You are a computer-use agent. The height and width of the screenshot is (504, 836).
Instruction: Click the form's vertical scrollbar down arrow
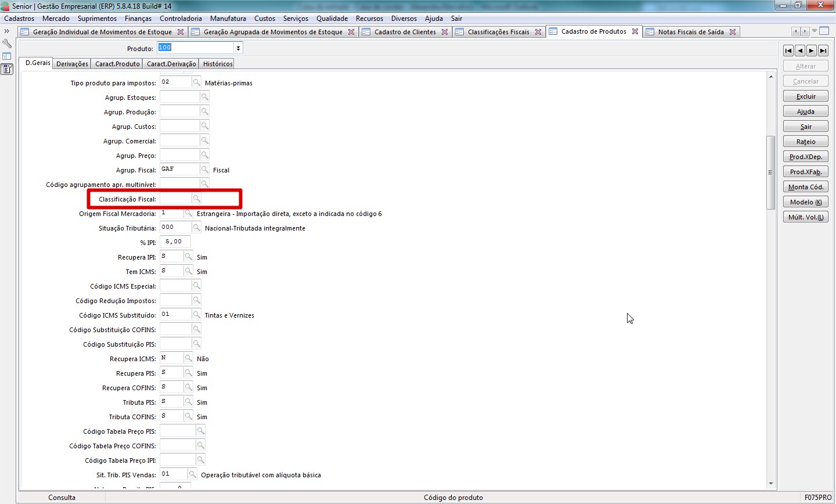point(771,483)
